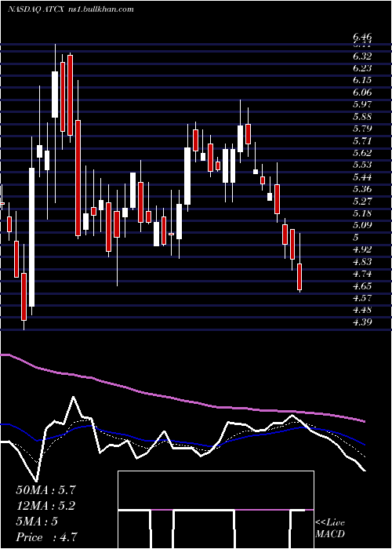
Task: Select the 4.48 price axis label
Action: click(362, 310)
